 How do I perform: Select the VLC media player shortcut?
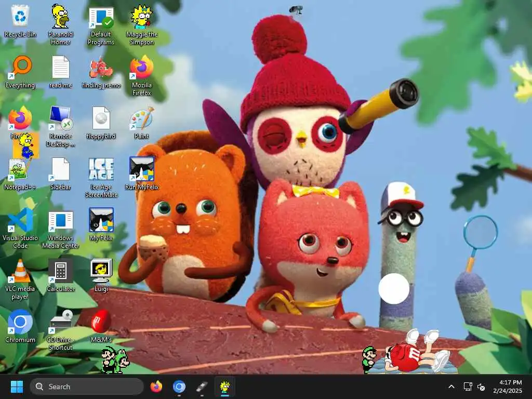tap(20, 279)
